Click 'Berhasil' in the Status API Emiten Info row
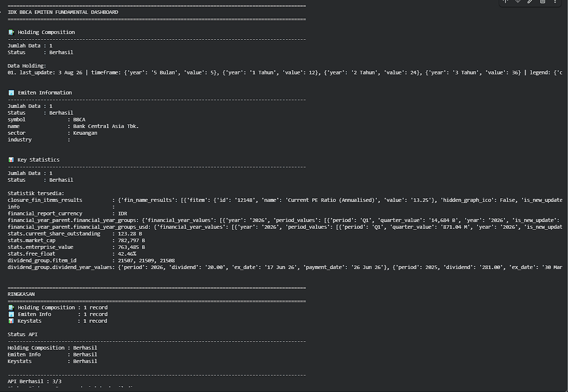The image size is (568, 392). [x=85, y=355]
